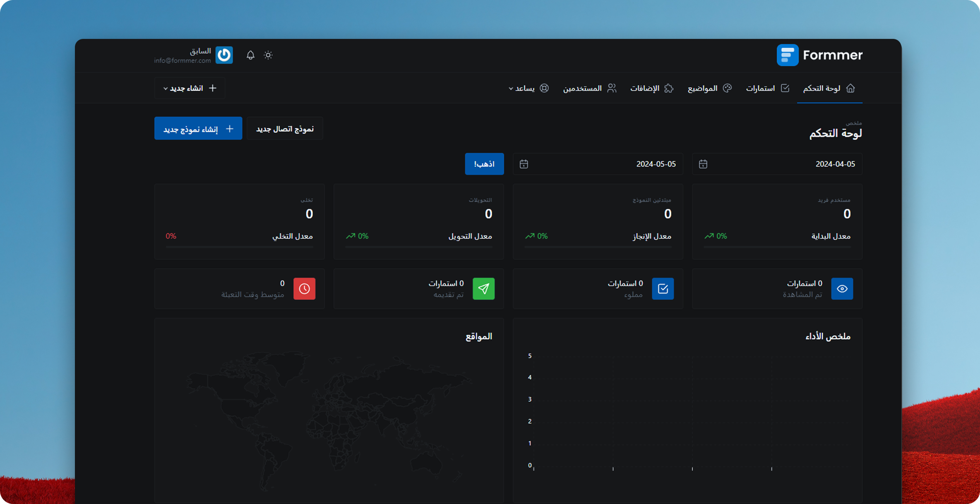Click the green paper-plane submitted icon
The height and width of the screenshot is (504, 980).
483,289
